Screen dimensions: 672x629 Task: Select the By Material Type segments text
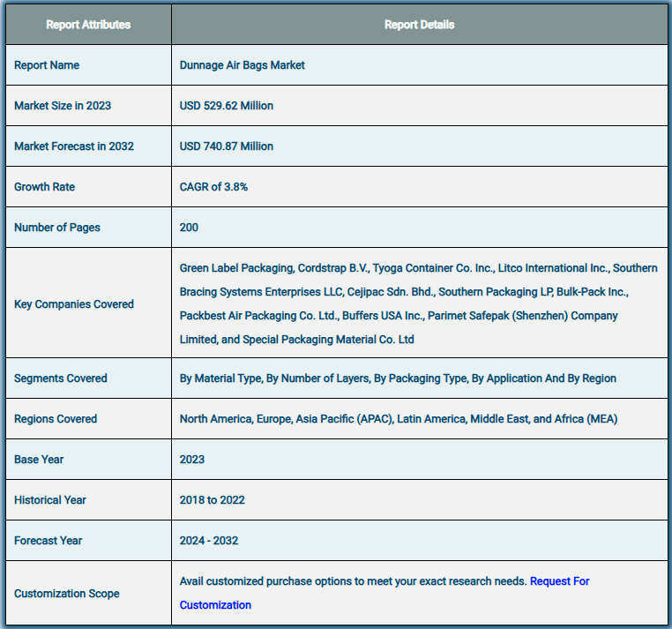pyautogui.click(x=398, y=378)
